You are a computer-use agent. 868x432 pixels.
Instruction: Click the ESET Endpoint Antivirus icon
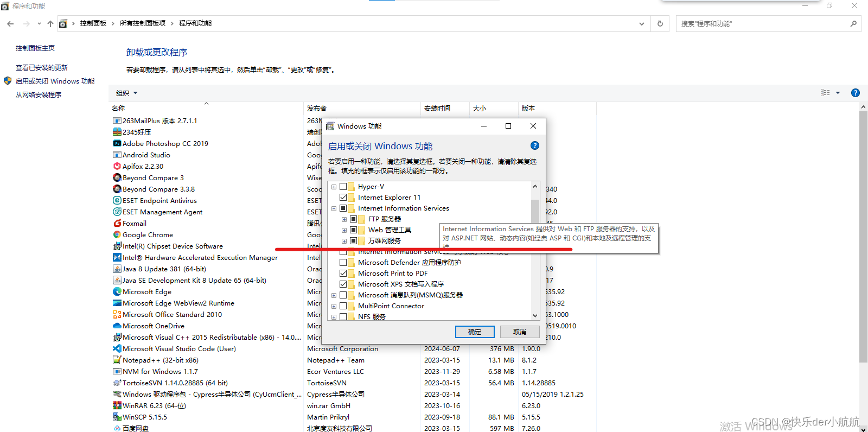click(x=117, y=200)
